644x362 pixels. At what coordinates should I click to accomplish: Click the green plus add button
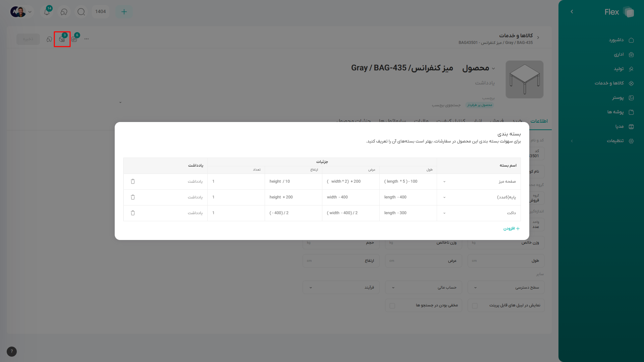pyautogui.click(x=124, y=12)
